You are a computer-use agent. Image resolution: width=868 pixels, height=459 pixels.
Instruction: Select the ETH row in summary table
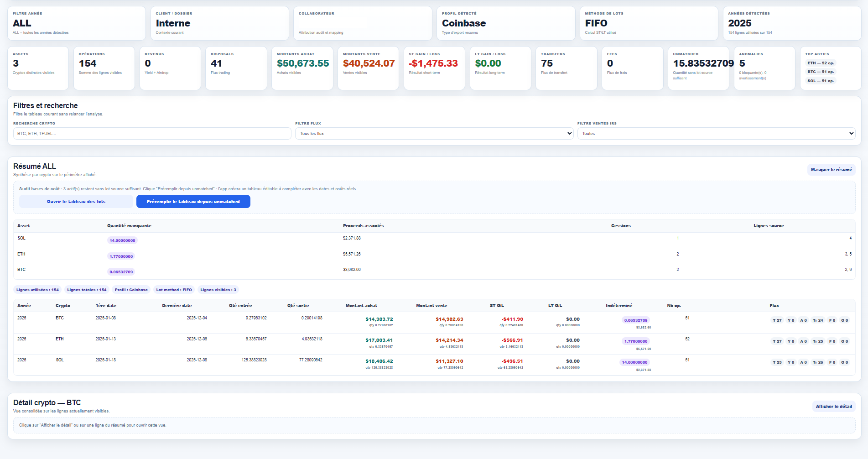click(434, 344)
